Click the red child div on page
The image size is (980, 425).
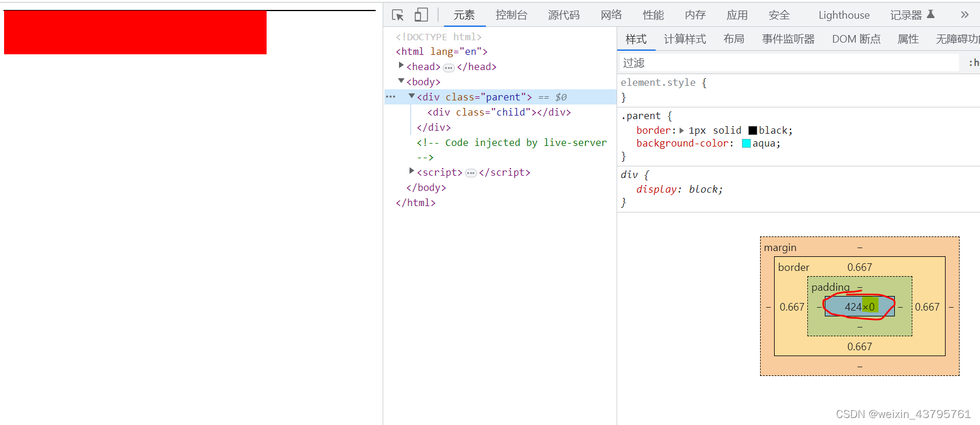pyautogui.click(x=135, y=33)
